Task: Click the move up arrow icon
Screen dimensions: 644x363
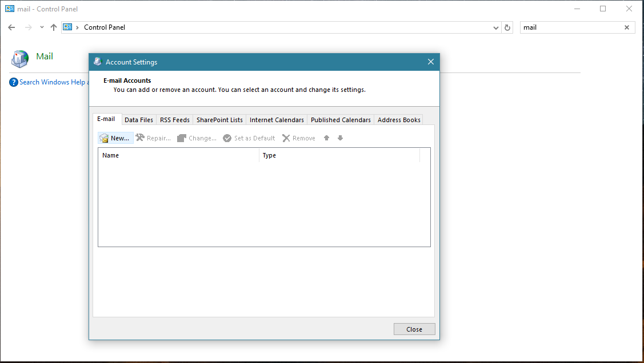Action: pyautogui.click(x=327, y=138)
